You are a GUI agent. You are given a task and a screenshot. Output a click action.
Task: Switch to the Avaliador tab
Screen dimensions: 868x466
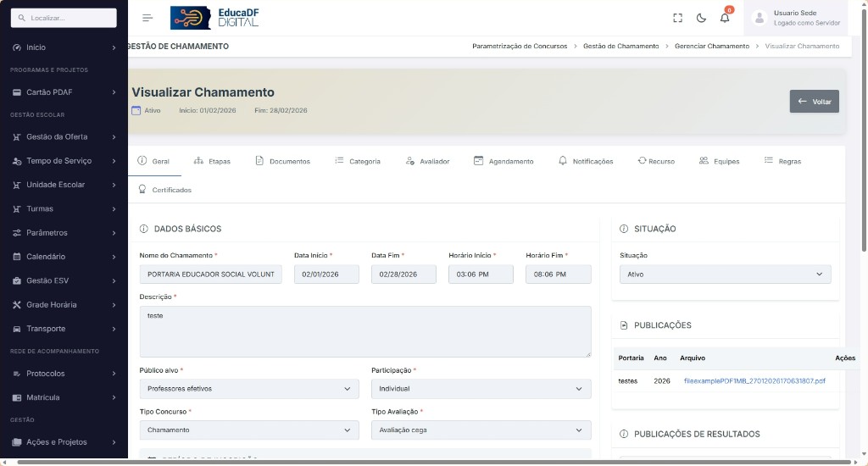click(x=427, y=161)
